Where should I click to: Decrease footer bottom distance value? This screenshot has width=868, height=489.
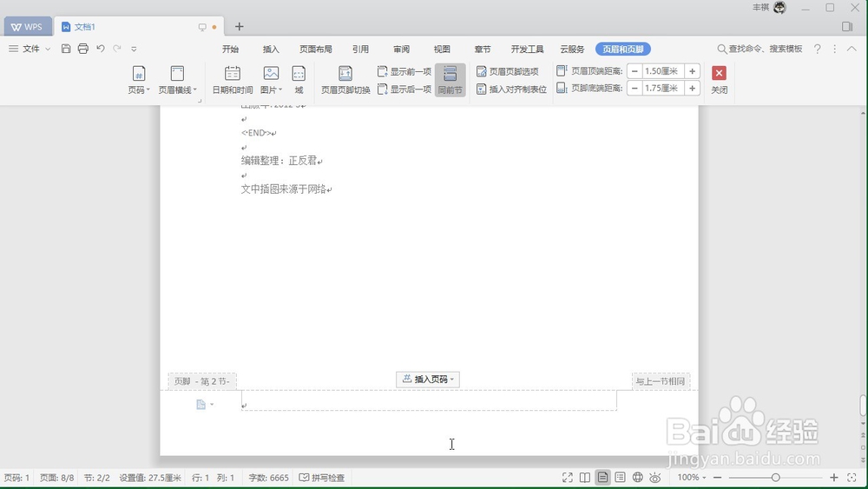[x=635, y=88]
